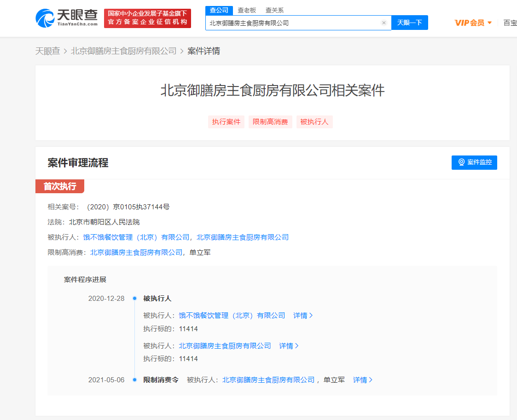Select the 查公司 tab
Viewport: 517px width, 420px height.
pyautogui.click(x=219, y=11)
